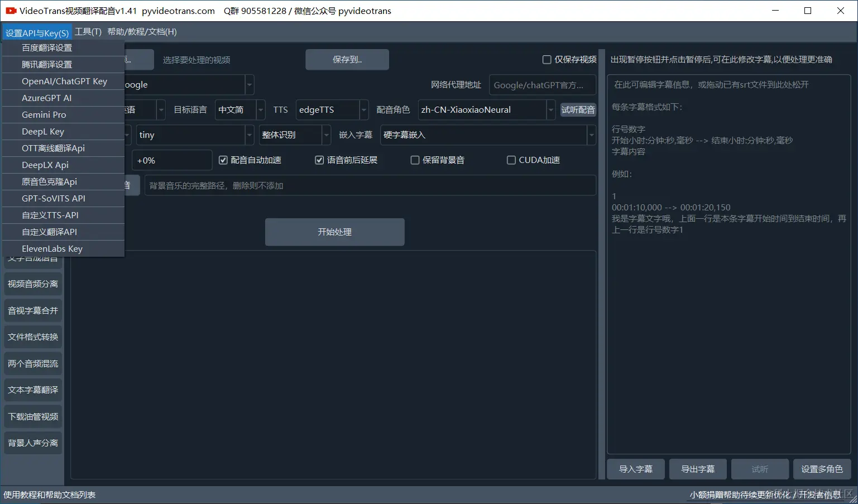Open 视频音频分离 sidebar tool
Image resolution: width=858 pixels, height=504 pixels.
pos(33,284)
